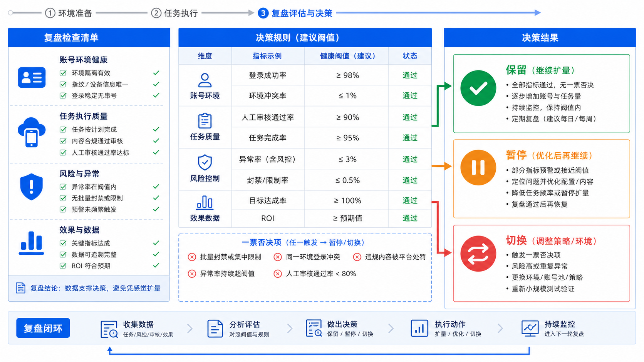Screen dimensions: 644x362
Task: Toggle the 异常率在阈值内 checkbox
Action: click(63, 187)
